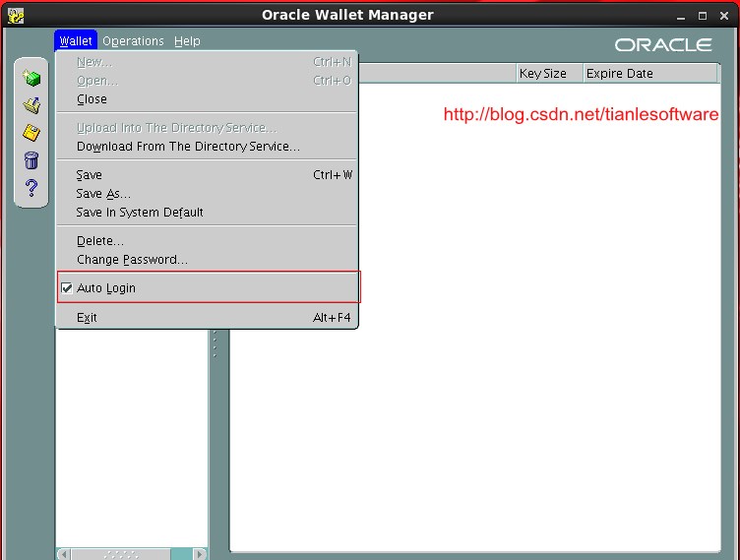This screenshot has height=560, width=740.
Task: Minimize the Oracle Wallet Manager window
Action: [681, 17]
